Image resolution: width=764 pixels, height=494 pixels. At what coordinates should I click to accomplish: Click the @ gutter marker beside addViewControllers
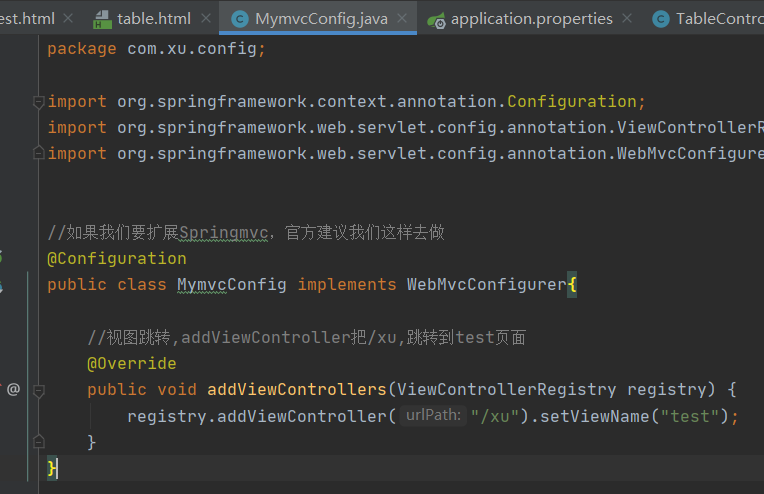[x=14, y=389]
